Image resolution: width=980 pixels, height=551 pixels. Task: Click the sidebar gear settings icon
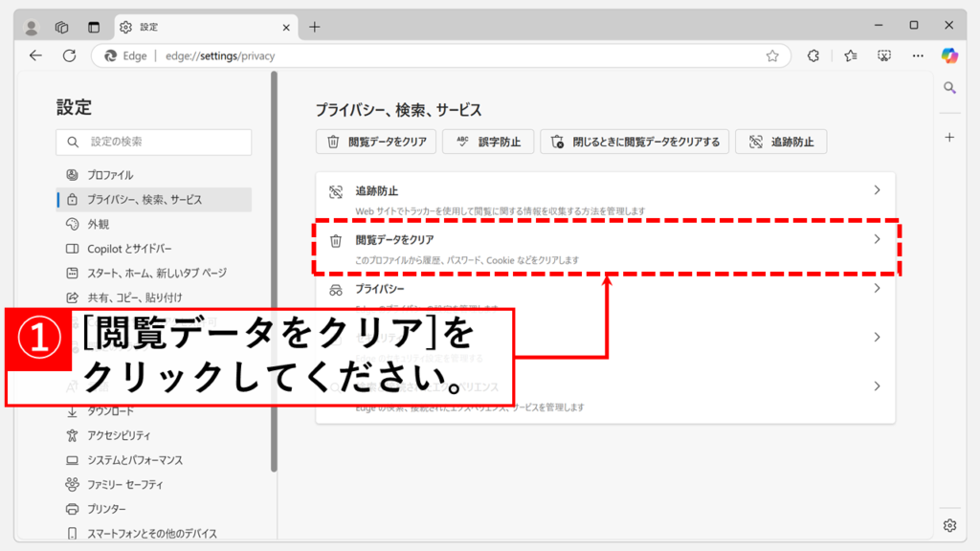point(949,525)
